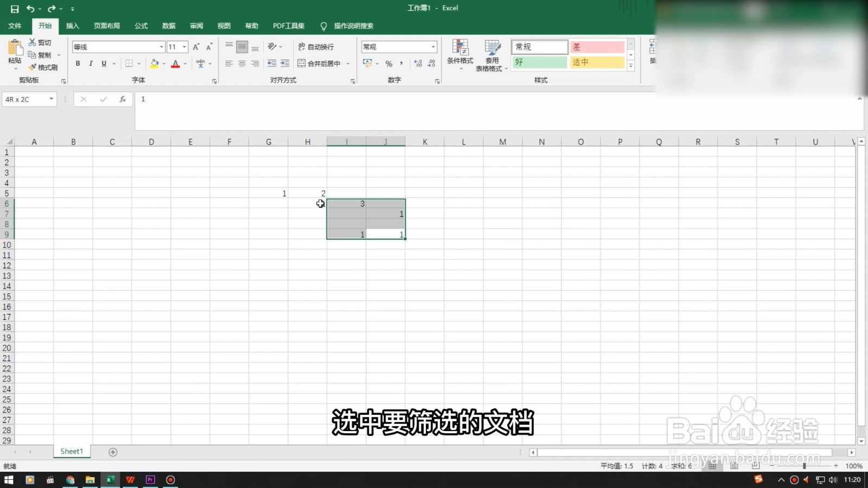
Task: Open the font size dropdown showing 11
Action: click(x=184, y=47)
